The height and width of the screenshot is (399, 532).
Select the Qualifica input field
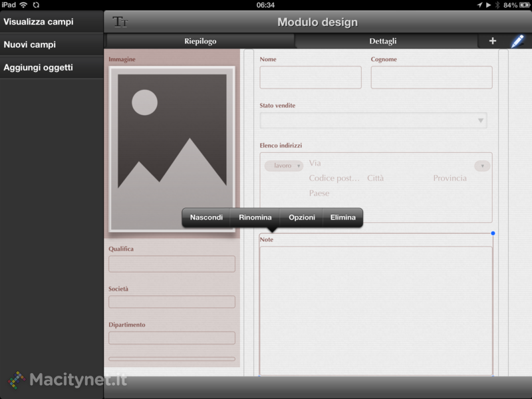click(172, 263)
